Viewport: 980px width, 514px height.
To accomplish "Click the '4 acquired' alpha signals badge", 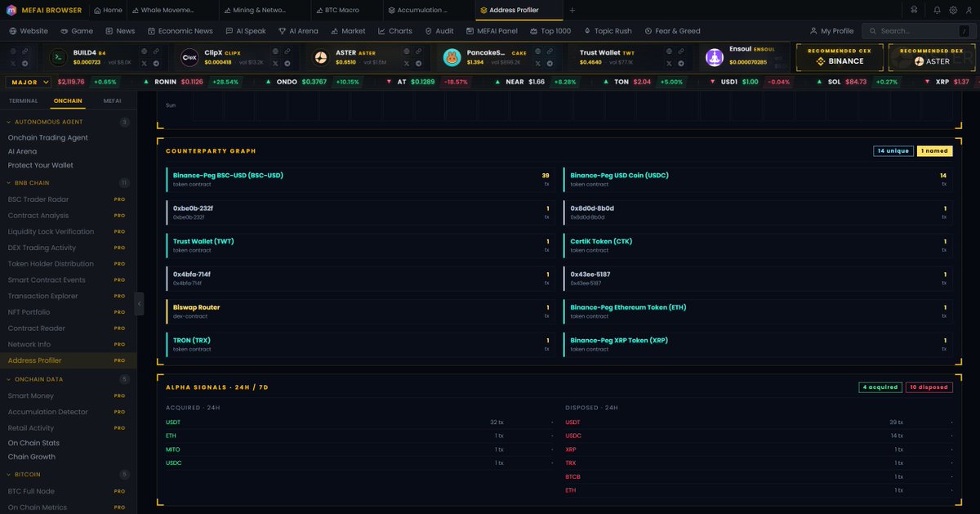I will [x=880, y=387].
